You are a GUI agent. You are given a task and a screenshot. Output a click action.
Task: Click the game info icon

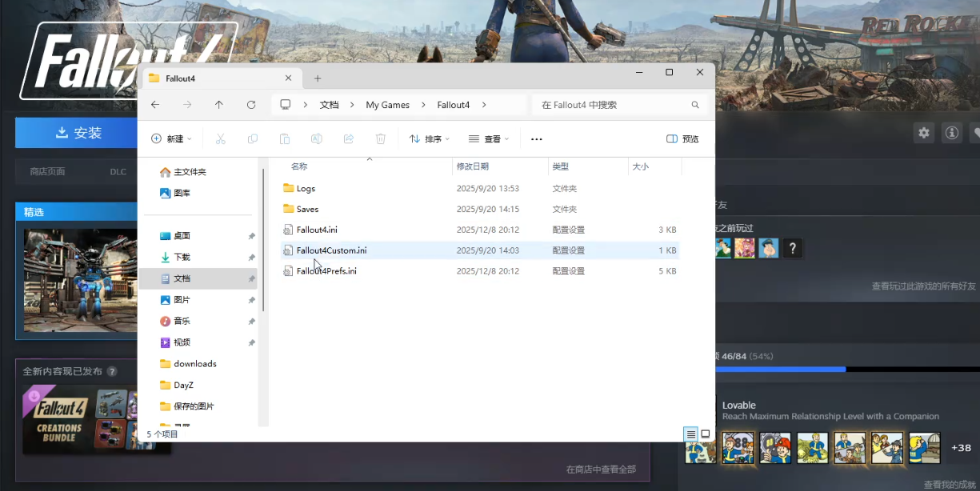951,133
